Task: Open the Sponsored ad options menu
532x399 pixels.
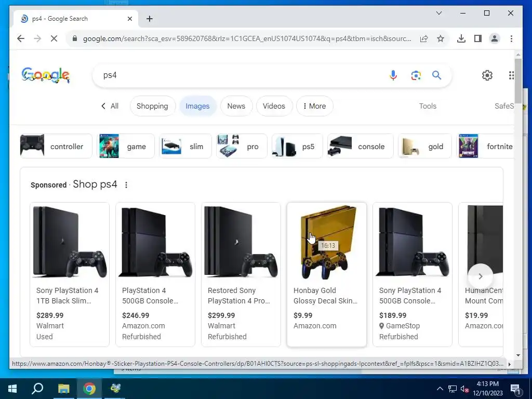Action: [x=126, y=185]
